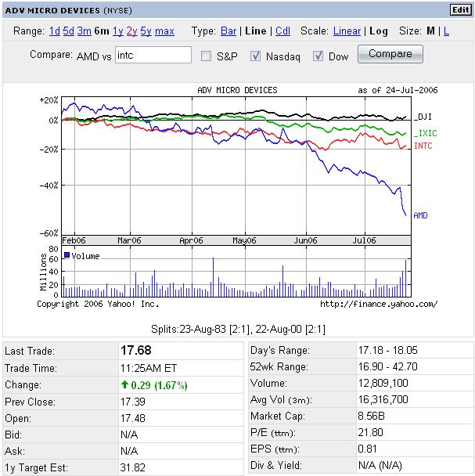This screenshot has height=476, width=475.
Task: Switch chart size to L
Action: coord(446,31)
